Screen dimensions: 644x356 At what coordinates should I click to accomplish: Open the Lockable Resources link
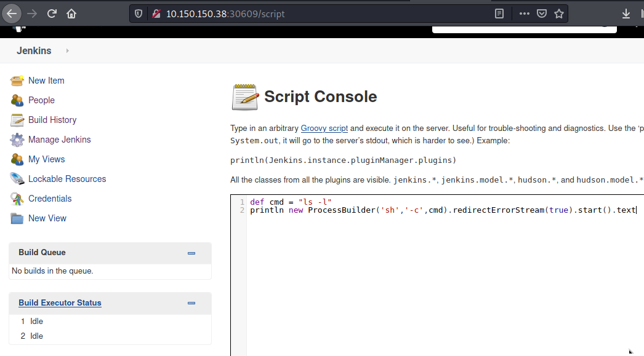click(x=67, y=179)
